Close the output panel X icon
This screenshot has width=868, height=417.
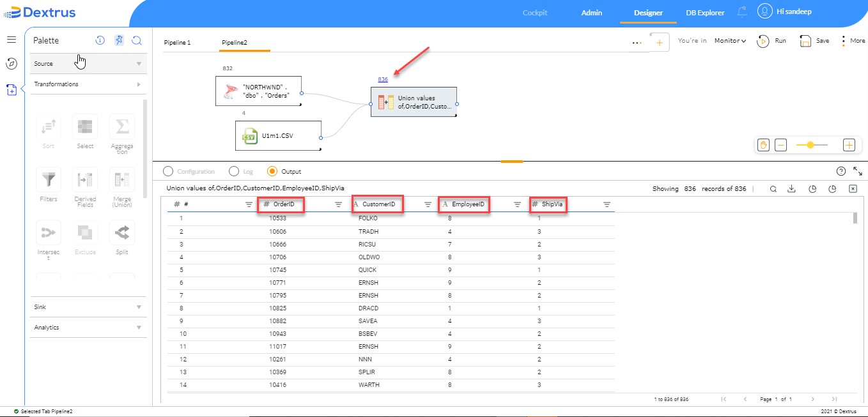tap(853, 189)
